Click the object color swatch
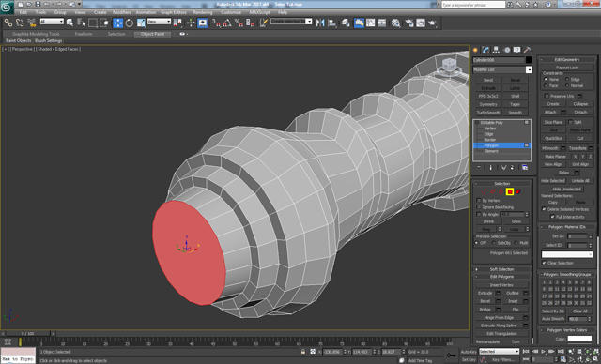 (529, 60)
